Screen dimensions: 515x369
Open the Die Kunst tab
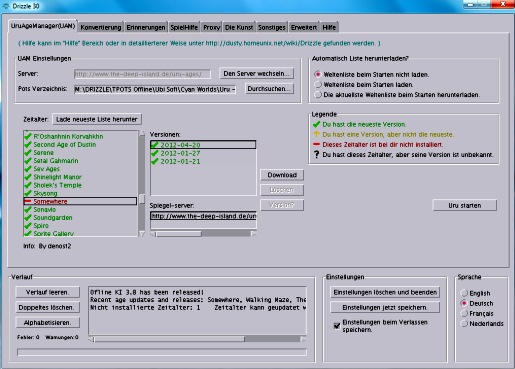[x=239, y=27]
